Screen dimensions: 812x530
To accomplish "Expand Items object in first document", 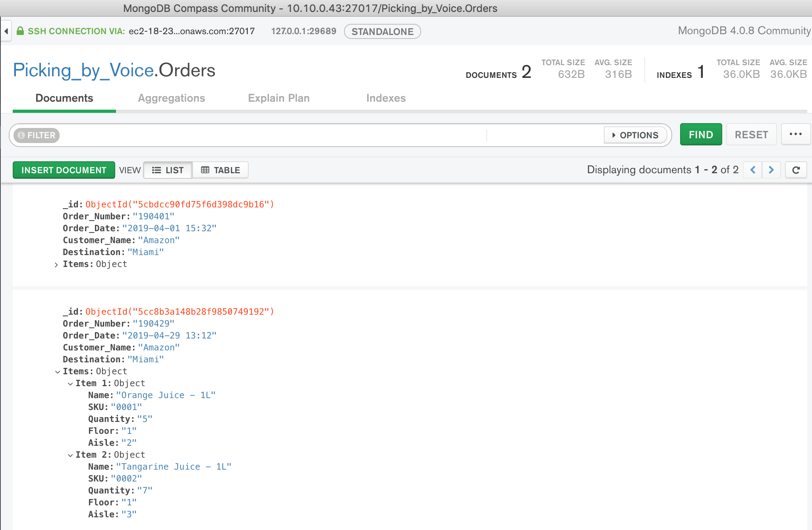I will [56, 265].
